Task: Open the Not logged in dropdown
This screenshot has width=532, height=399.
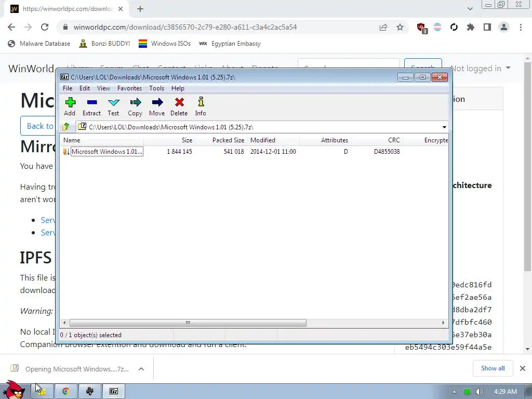Action: (x=481, y=68)
